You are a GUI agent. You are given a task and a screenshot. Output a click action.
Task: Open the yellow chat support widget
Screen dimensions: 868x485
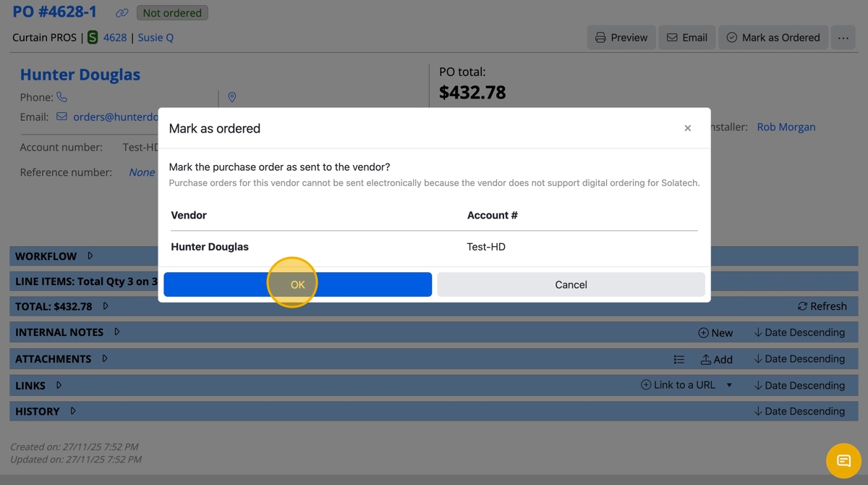click(x=843, y=460)
